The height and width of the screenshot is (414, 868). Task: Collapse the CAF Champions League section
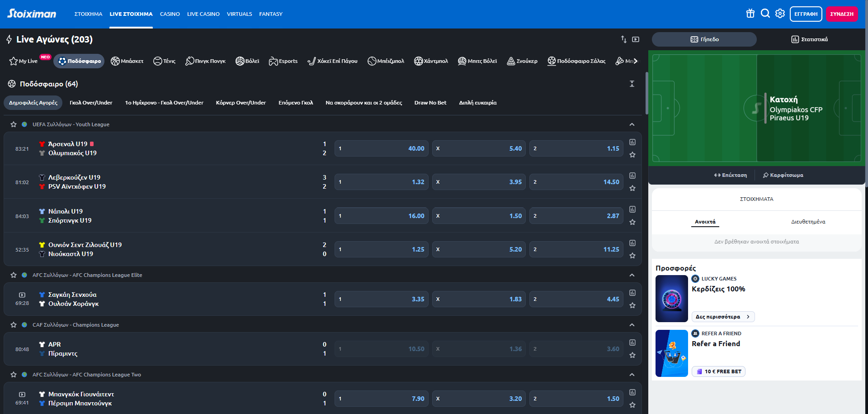tap(632, 325)
